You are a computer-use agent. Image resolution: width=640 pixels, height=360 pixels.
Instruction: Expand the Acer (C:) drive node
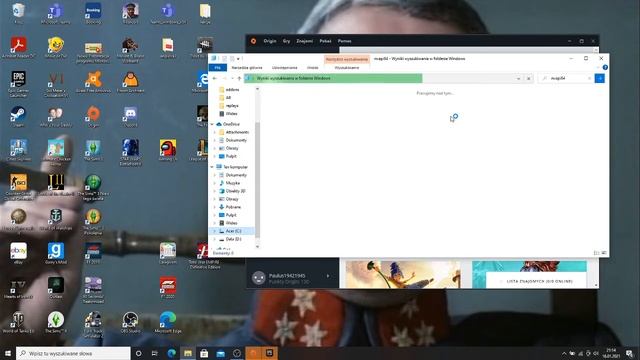click(215, 231)
